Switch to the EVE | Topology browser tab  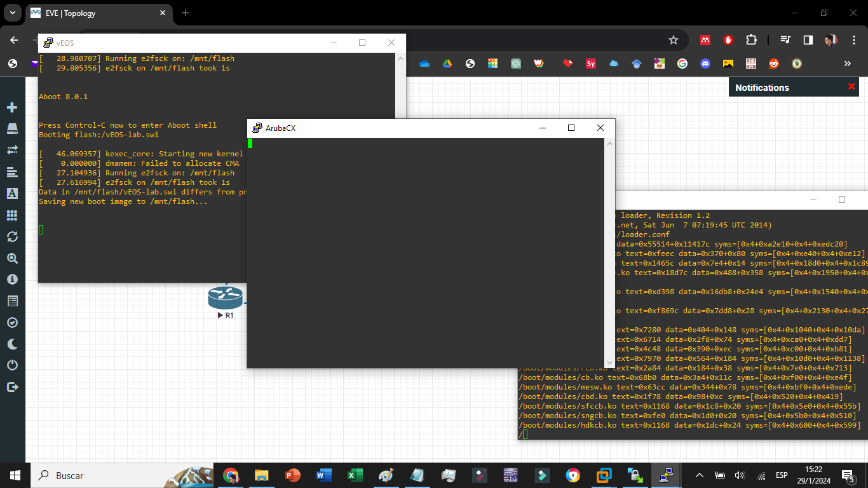98,13
